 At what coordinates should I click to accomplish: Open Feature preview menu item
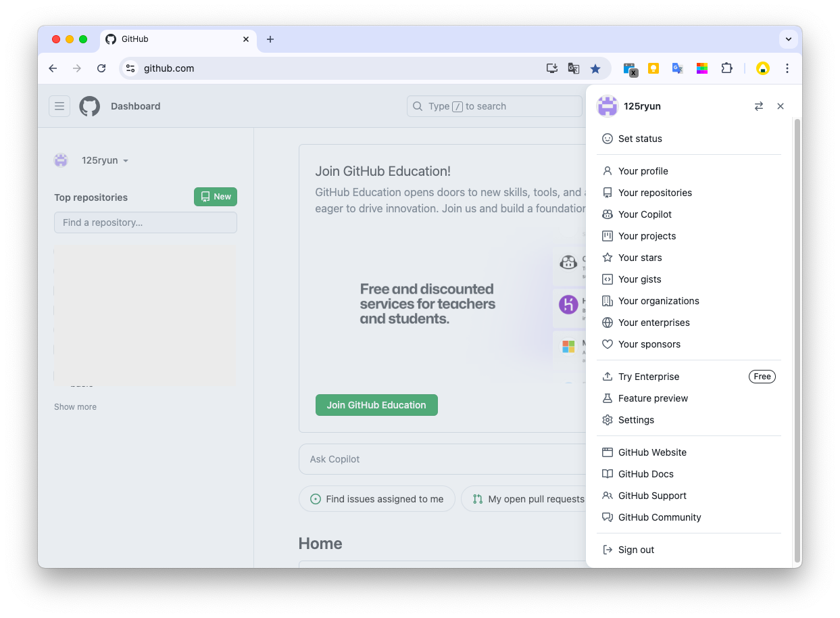(689, 398)
